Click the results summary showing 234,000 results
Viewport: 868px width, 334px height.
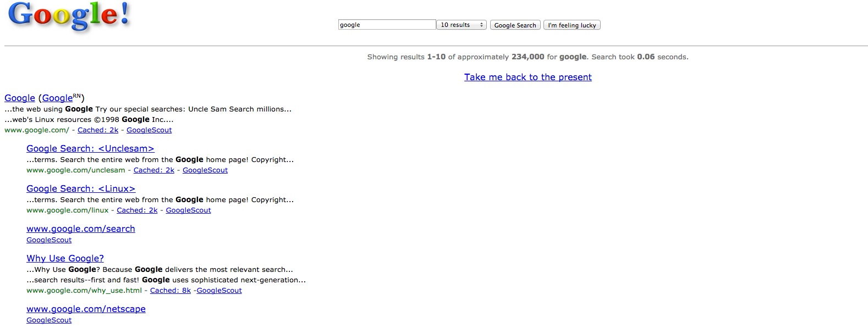[528, 57]
